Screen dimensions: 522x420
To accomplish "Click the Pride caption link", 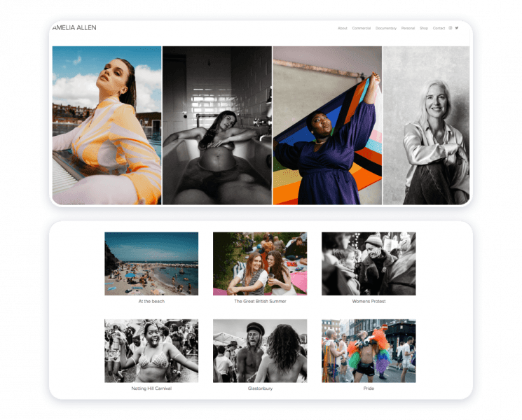I will coord(369,388).
